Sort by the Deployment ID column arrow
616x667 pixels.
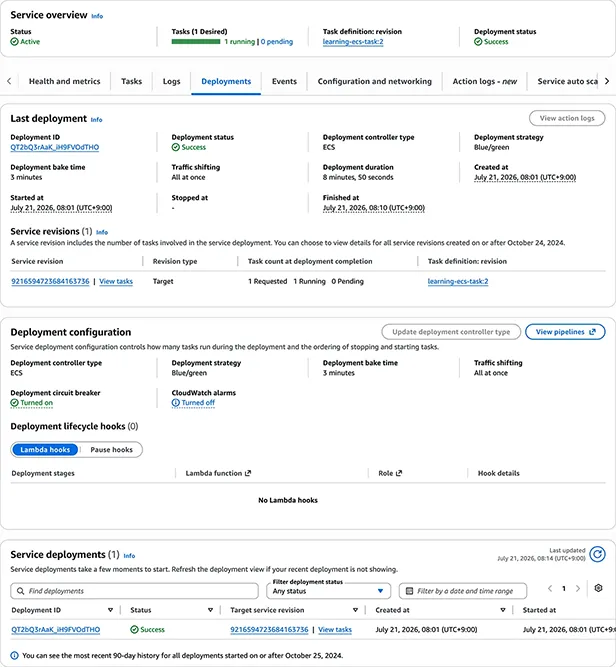click(x=110, y=610)
